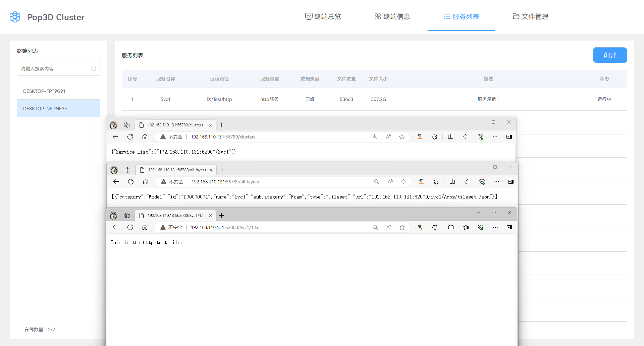Switch to the 服务列表 tab
This screenshot has width=644, height=346.
click(x=461, y=16)
